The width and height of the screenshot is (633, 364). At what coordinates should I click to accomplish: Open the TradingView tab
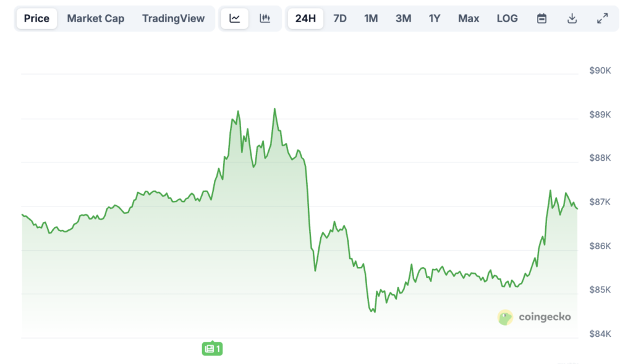[173, 19]
